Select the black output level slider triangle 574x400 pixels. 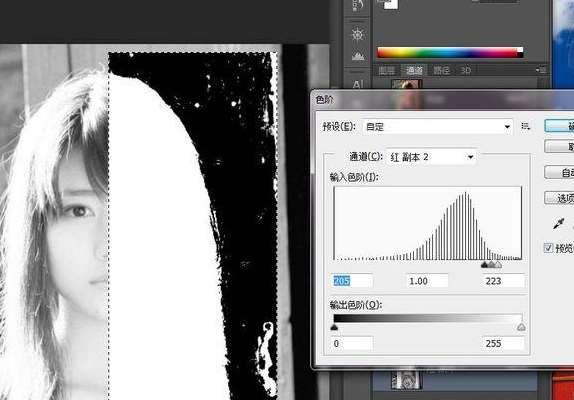coord(334,327)
